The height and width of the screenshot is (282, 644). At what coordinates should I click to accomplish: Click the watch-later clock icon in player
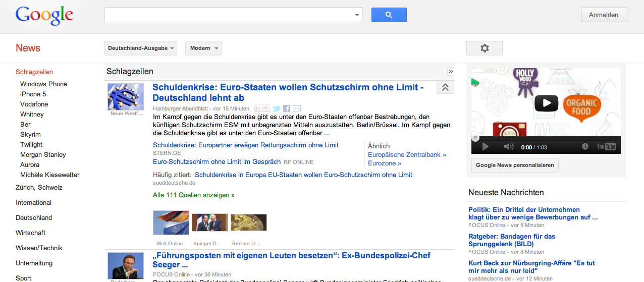(585, 147)
